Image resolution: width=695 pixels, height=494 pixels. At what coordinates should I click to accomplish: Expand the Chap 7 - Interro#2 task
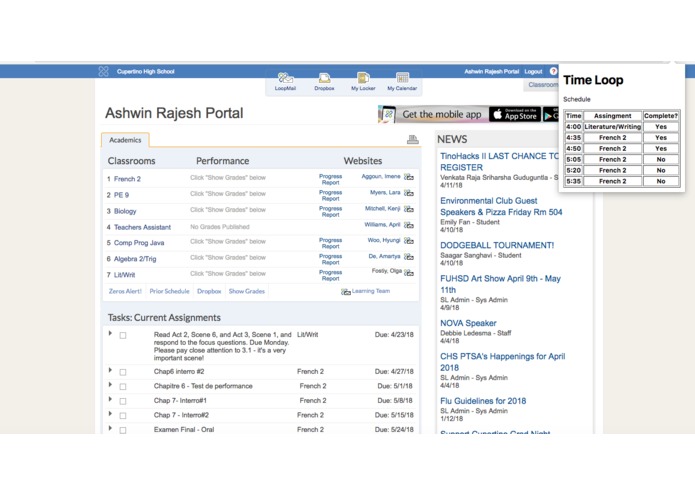click(110, 413)
